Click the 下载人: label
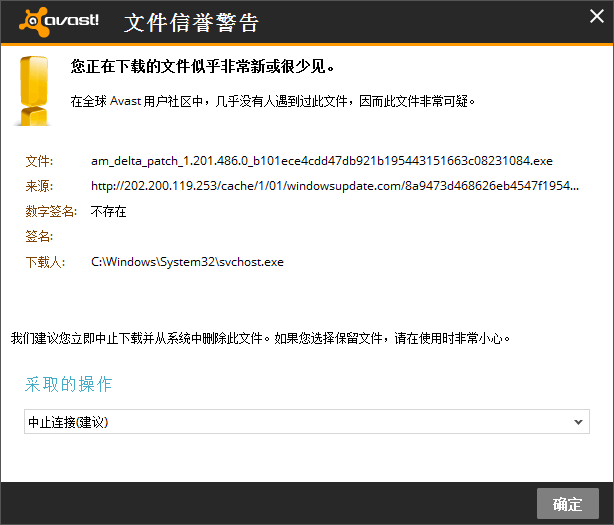 (x=45, y=262)
